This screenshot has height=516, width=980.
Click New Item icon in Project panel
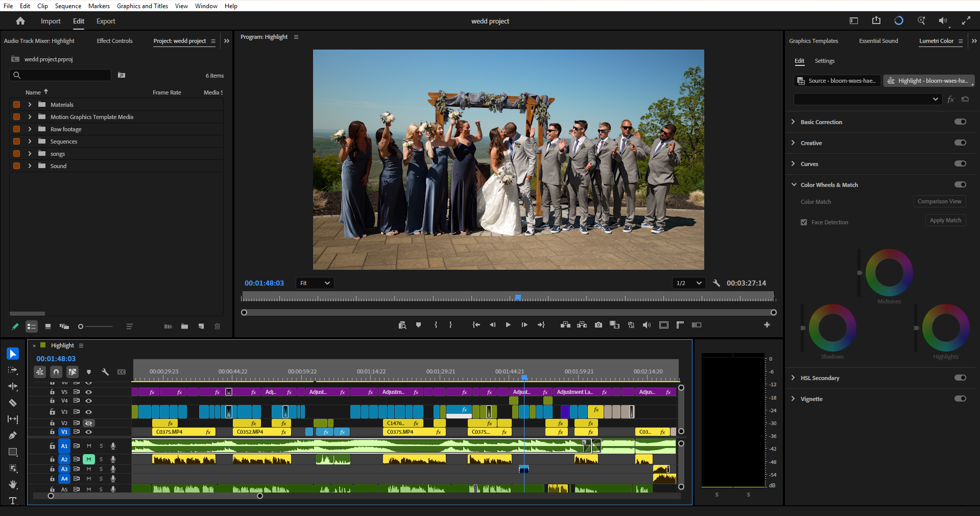click(201, 326)
